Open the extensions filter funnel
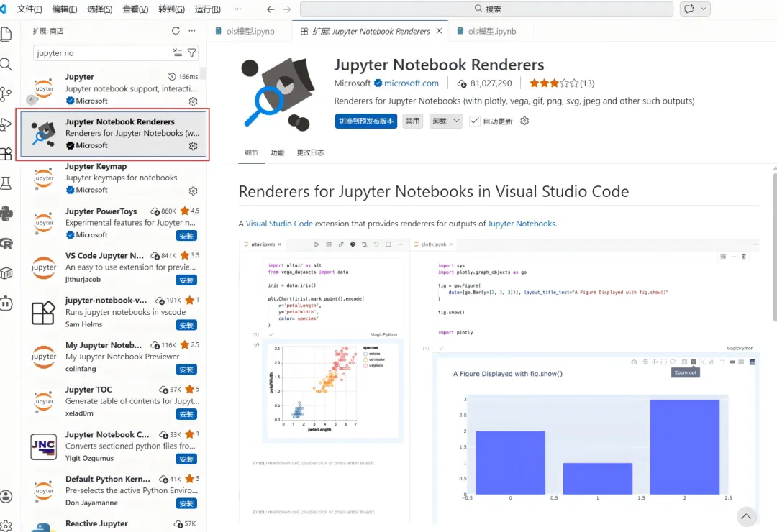777x532 pixels. [192, 52]
